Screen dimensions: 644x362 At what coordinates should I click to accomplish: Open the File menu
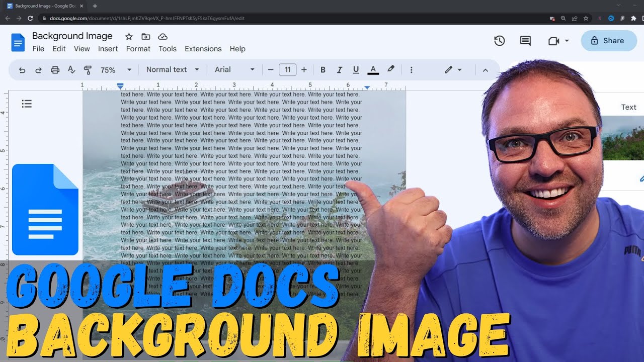click(x=38, y=49)
